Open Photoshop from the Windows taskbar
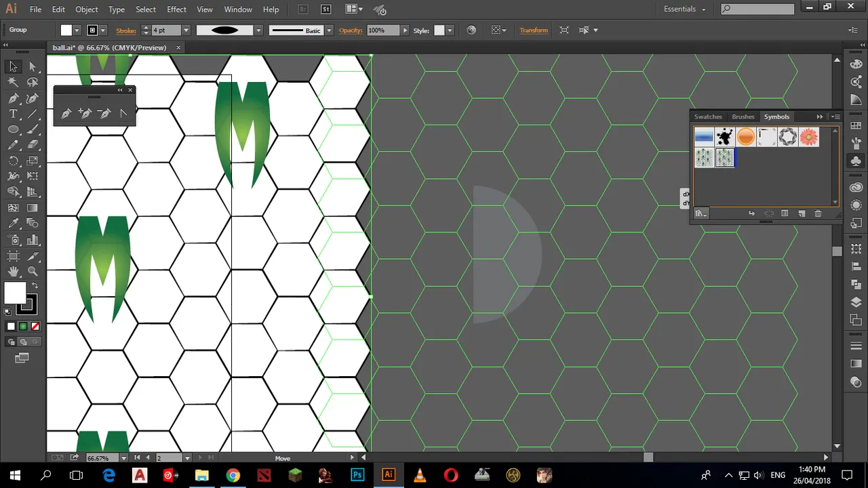Screen dimensions: 868x488 (357, 474)
